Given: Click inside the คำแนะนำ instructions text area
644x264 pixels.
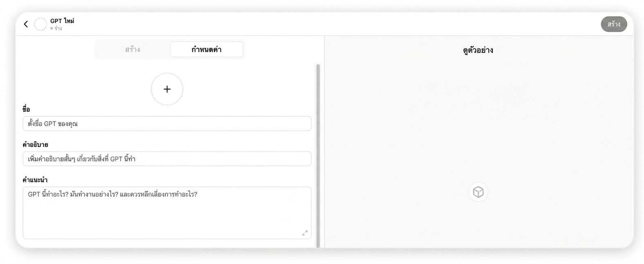Looking at the screenshot, I should point(167,213).
